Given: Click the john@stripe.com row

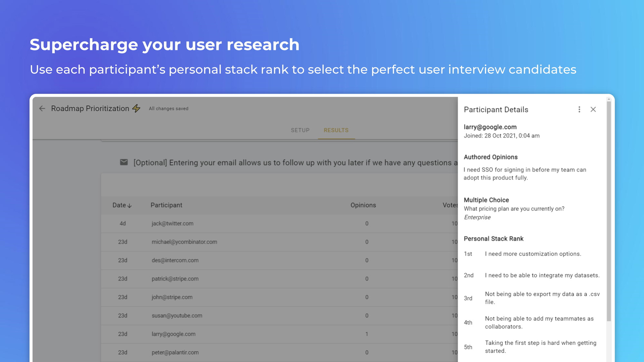Looking at the screenshot, I should pyautogui.click(x=172, y=297).
